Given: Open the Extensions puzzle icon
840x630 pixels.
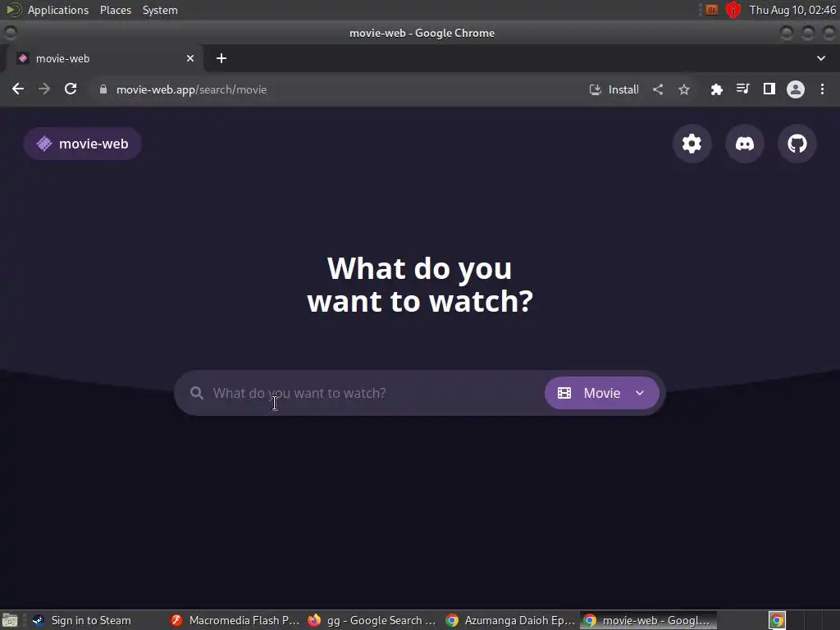Looking at the screenshot, I should coord(716,89).
